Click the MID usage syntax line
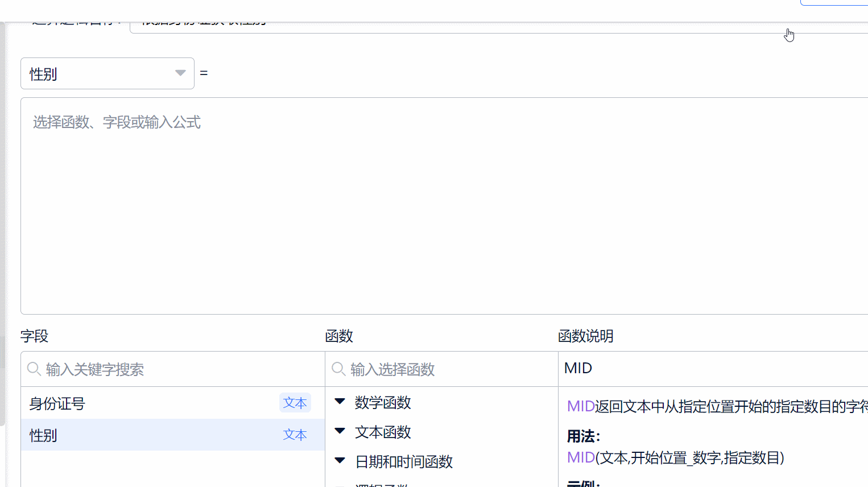 click(675, 457)
